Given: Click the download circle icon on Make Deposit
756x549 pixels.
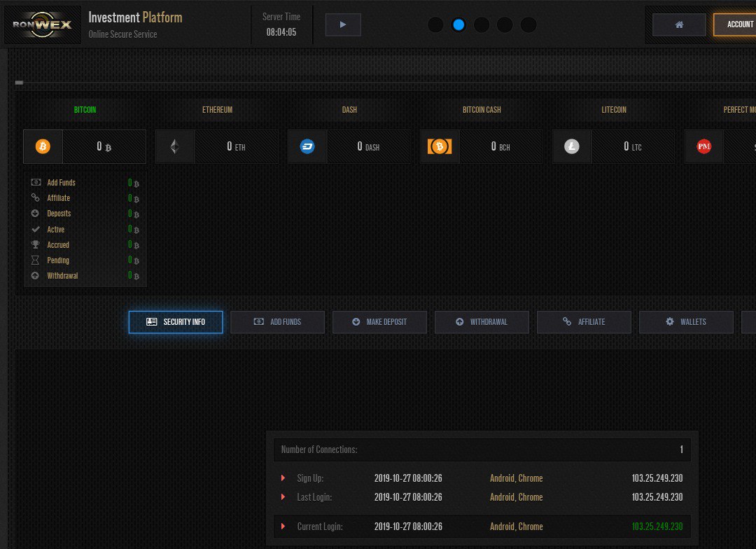Looking at the screenshot, I should [x=356, y=322].
